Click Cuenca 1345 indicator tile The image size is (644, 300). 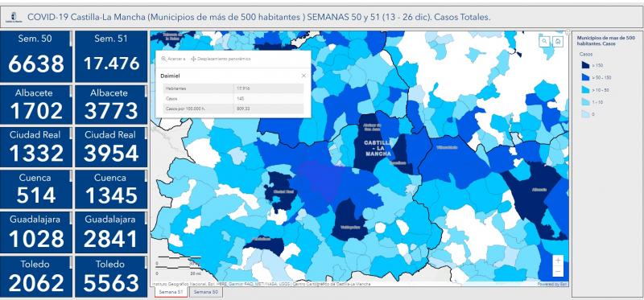[111, 189]
